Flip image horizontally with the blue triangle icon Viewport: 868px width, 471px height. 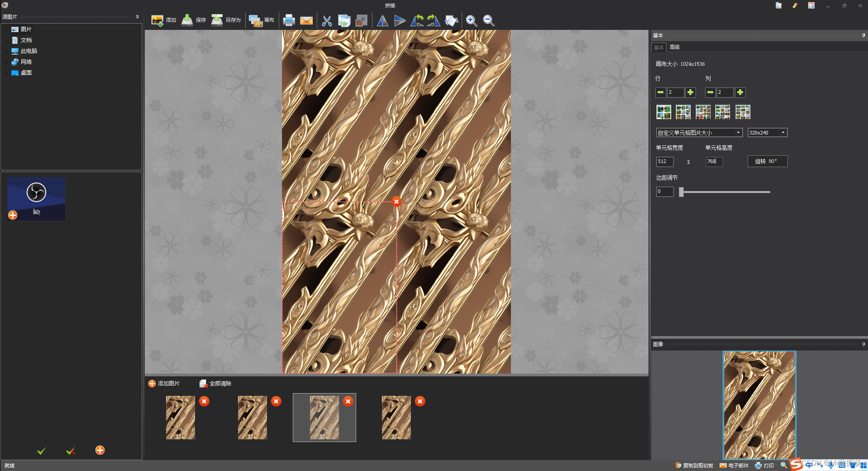pyautogui.click(x=382, y=20)
